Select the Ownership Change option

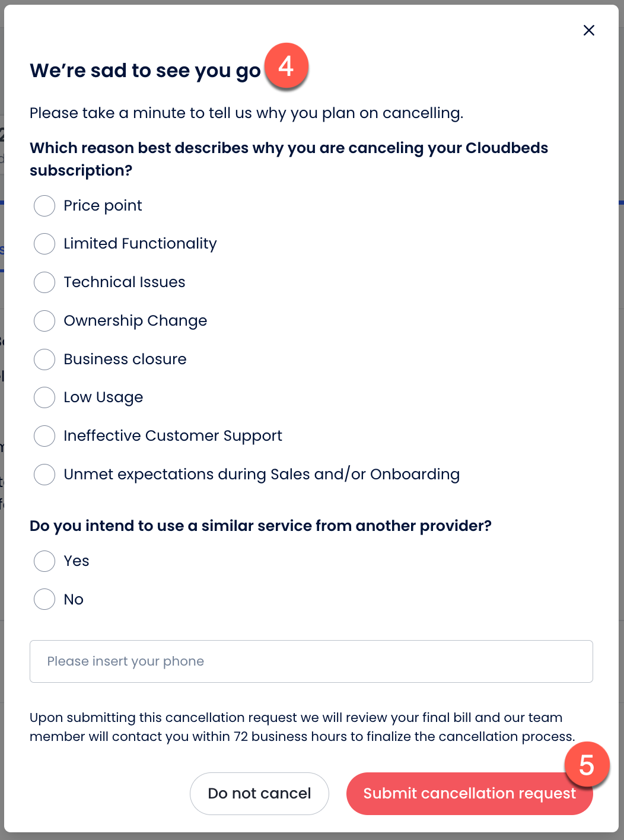pyautogui.click(x=44, y=321)
